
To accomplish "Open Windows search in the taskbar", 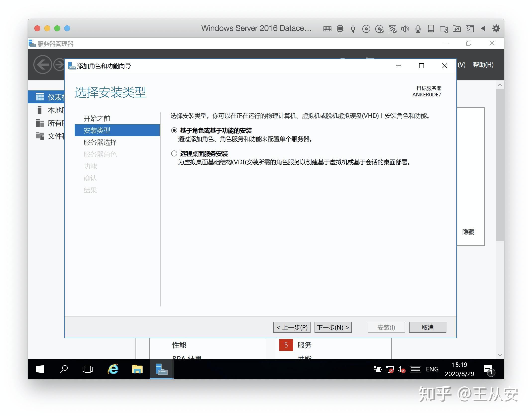I will coord(64,369).
